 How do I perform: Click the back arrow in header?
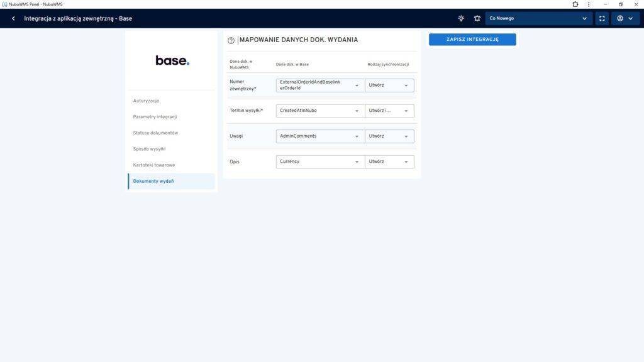click(x=13, y=18)
